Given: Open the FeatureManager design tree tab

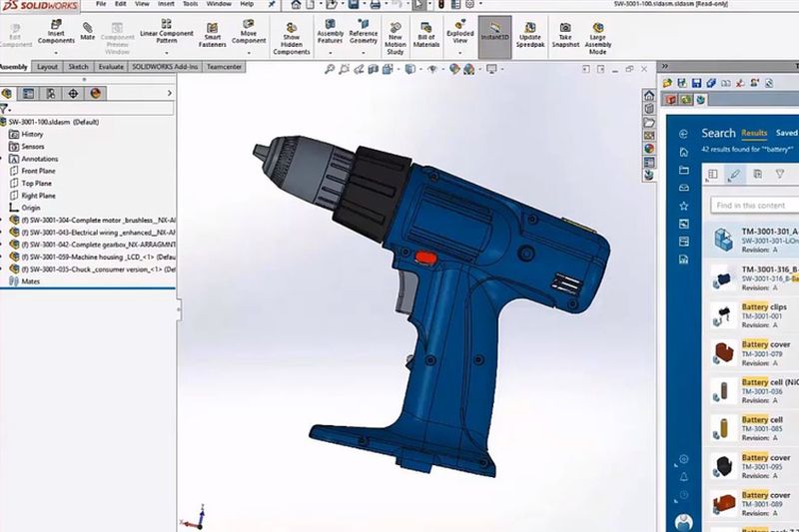Looking at the screenshot, I should 7,93.
